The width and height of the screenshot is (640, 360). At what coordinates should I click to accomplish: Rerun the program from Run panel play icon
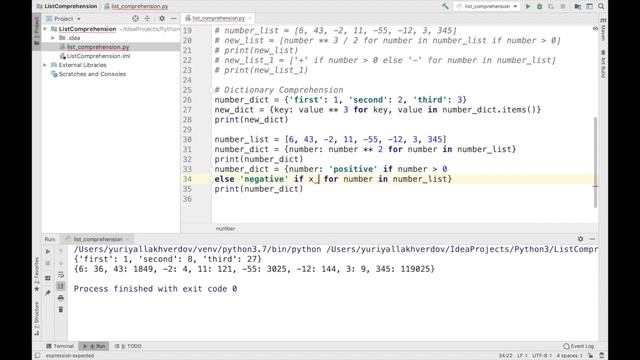pyautogui.click(x=48, y=251)
